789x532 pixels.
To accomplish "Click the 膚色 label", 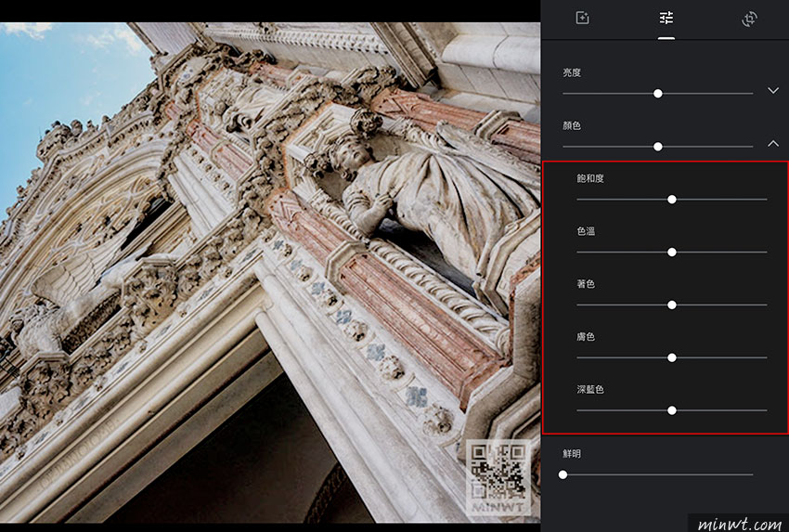I will [586, 336].
